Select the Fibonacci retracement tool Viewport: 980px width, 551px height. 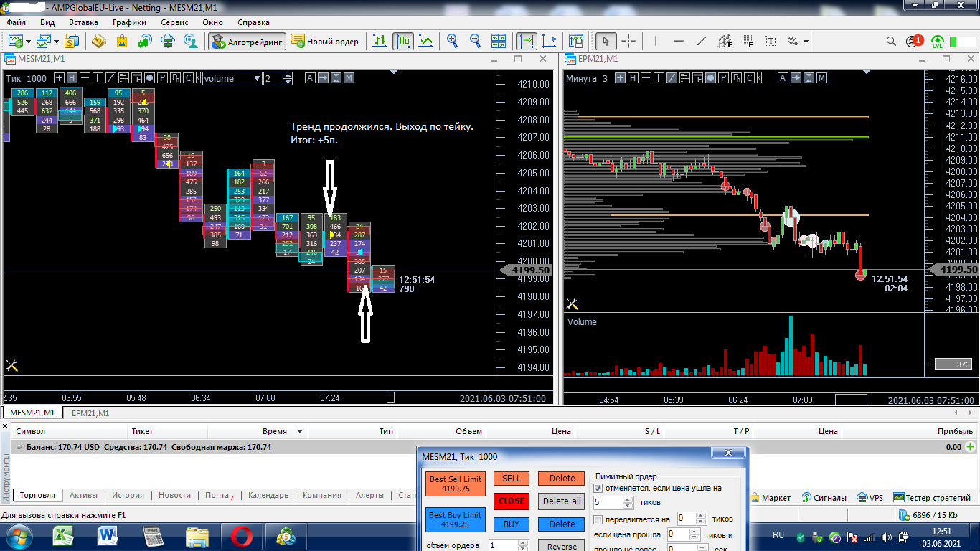pyautogui.click(x=748, y=41)
